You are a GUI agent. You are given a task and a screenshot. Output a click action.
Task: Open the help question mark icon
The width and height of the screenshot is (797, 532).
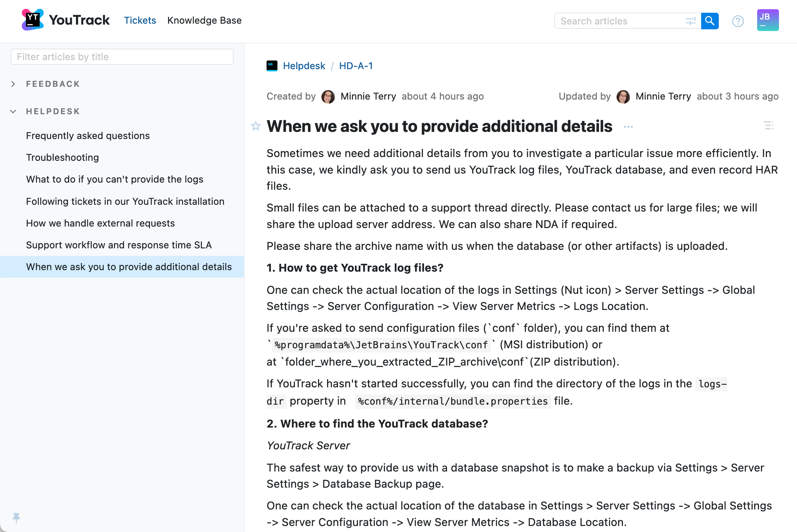(738, 21)
